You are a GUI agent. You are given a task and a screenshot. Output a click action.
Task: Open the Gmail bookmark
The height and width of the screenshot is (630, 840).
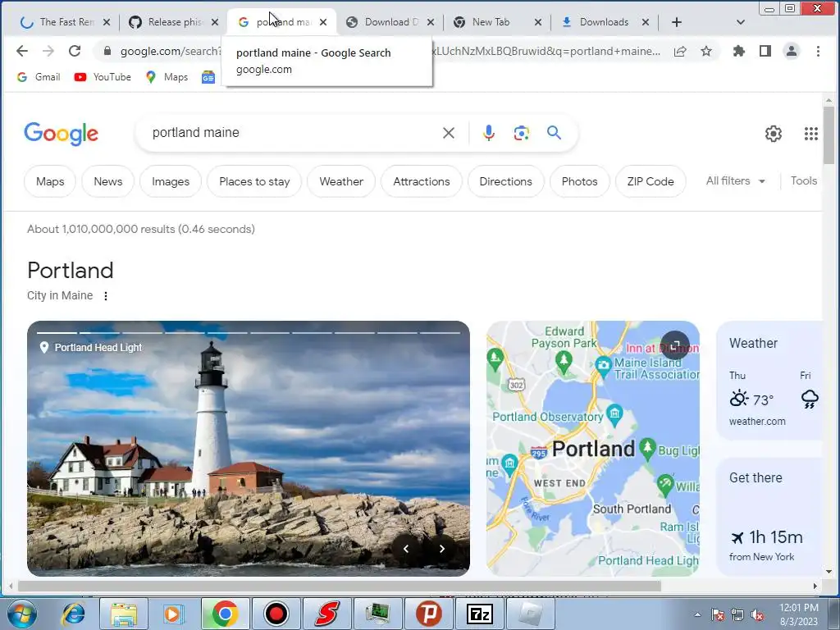39,77
